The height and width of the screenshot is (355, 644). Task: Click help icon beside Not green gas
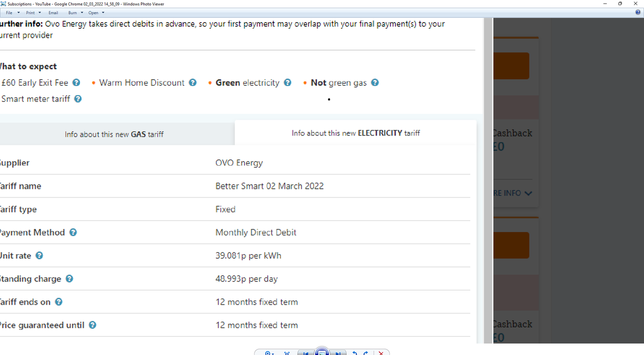pos(375,83)
